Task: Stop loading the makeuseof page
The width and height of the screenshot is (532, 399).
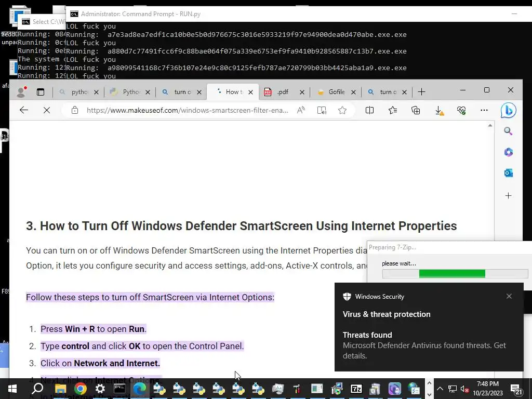Action: tap(47, 110)
